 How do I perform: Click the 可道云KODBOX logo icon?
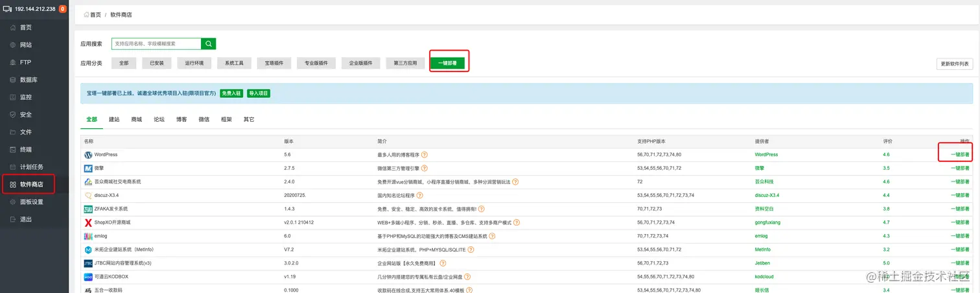tap(88, 277)
